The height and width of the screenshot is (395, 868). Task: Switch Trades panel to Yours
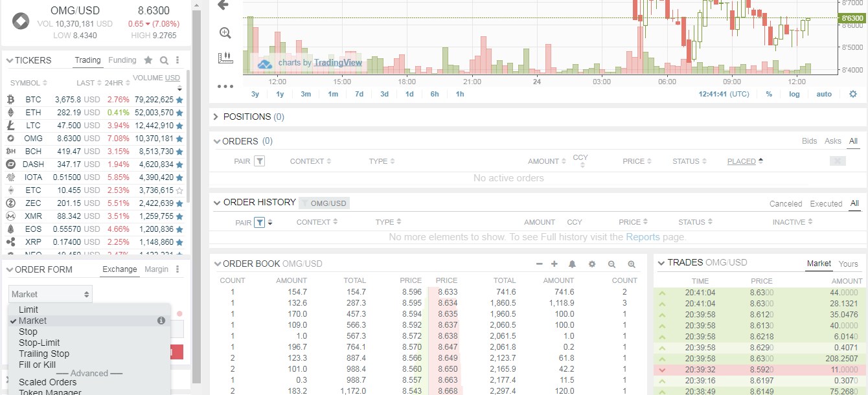[848, 264]
